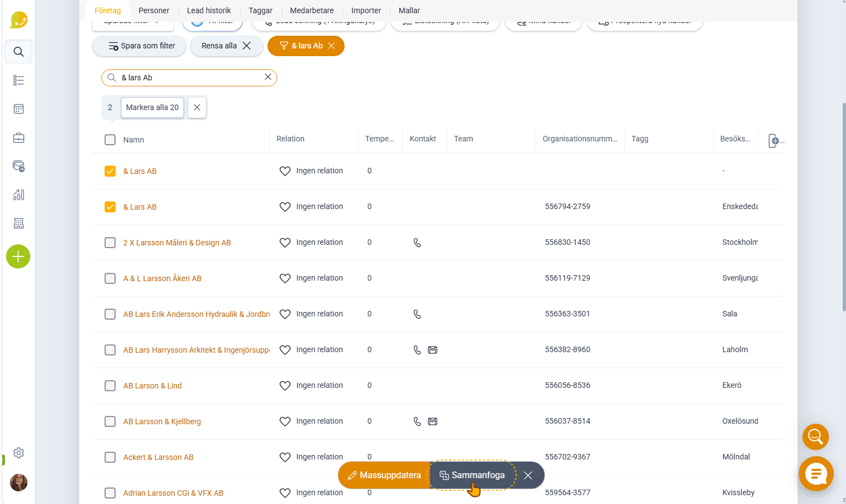Click the green plus add button

tap(18, 256)
